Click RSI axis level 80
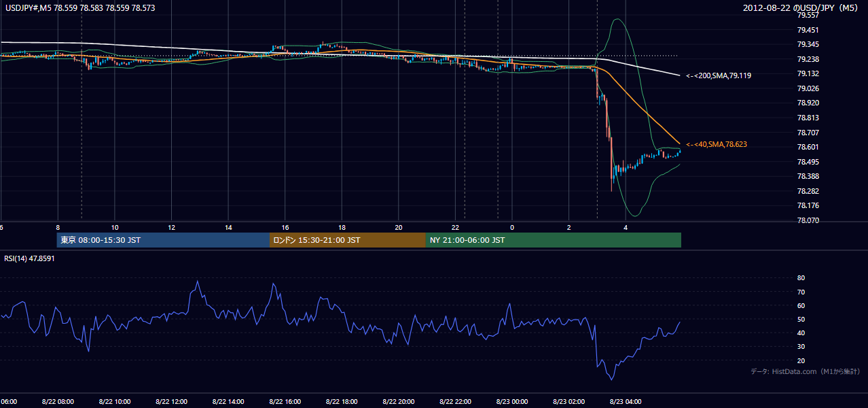The width and height of the screenshot is (868, 408). (x=801, y=278)
